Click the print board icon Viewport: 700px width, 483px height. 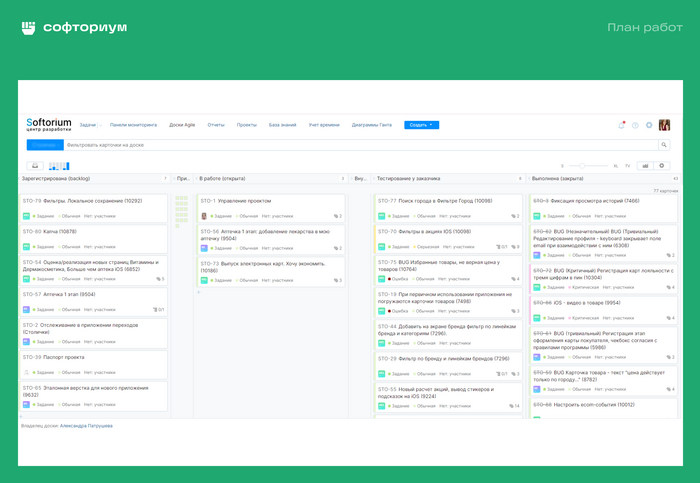(35, 165)
